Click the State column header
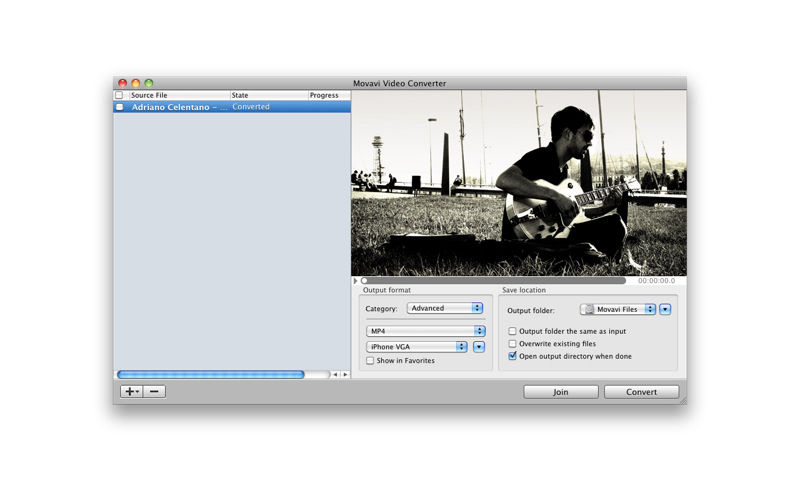 pos(269,95)
